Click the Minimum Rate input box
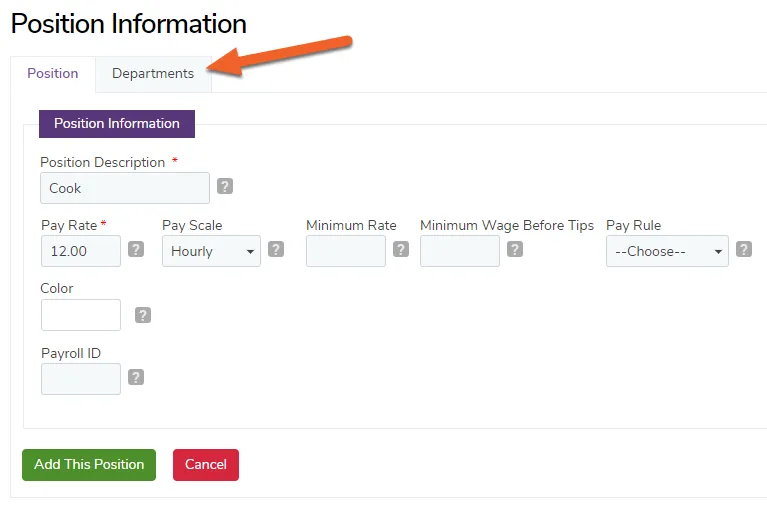The height and width of the screenshot is (509, 767). coord(346,251)
